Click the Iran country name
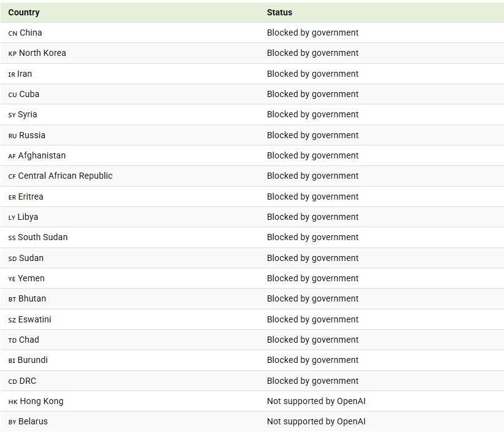Screen dimensions: 504x436 tap(25, 74)
